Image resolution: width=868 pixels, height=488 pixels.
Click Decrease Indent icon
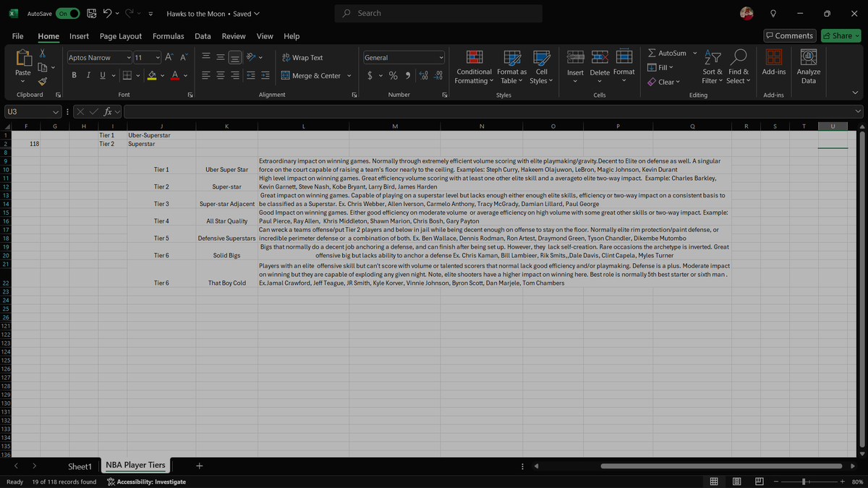(x=251, y=75)
